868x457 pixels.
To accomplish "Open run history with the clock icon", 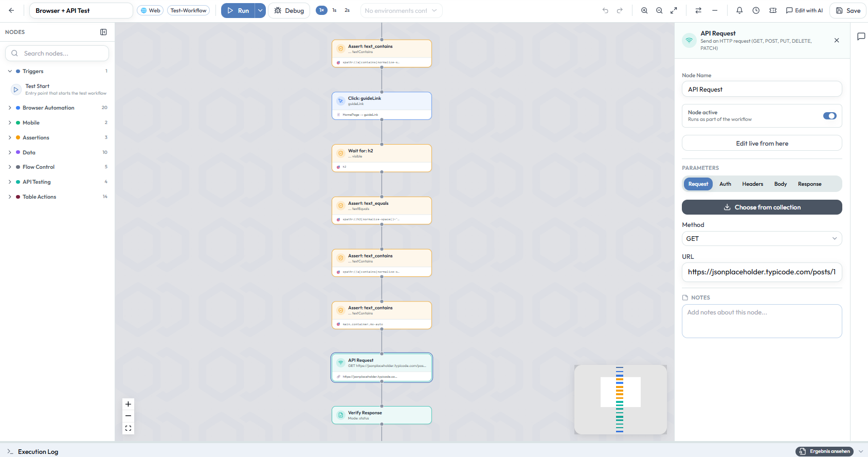I will pos(756,10).
